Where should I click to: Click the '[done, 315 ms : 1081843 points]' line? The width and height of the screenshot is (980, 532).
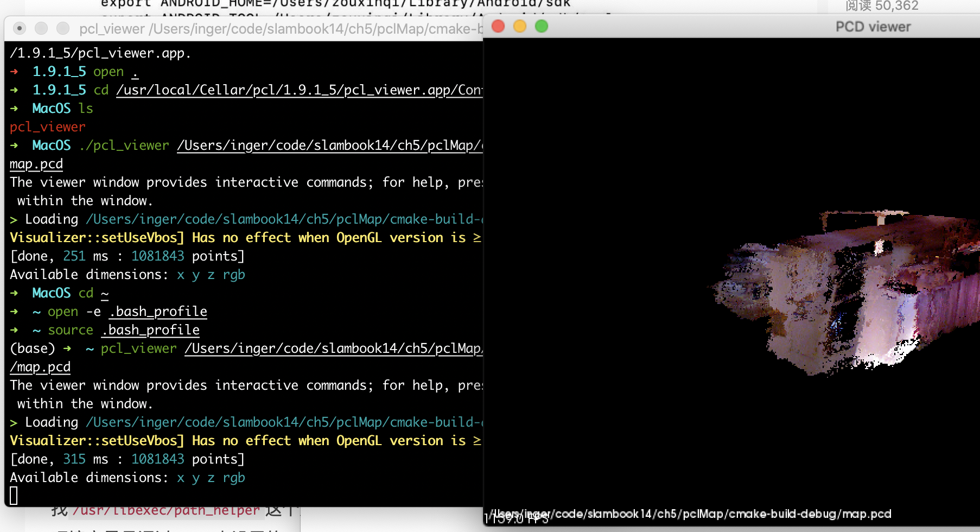tap(128, 459)
